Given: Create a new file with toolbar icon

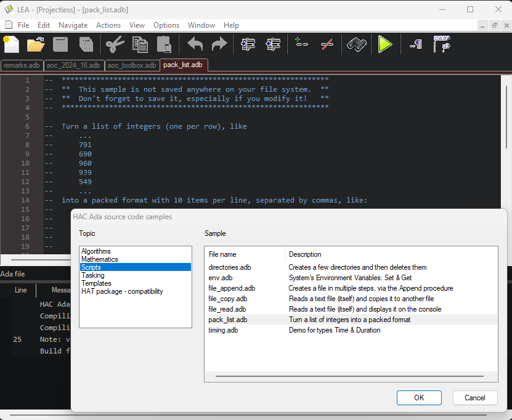Looking at the screenshot, I should click(12, 44).
